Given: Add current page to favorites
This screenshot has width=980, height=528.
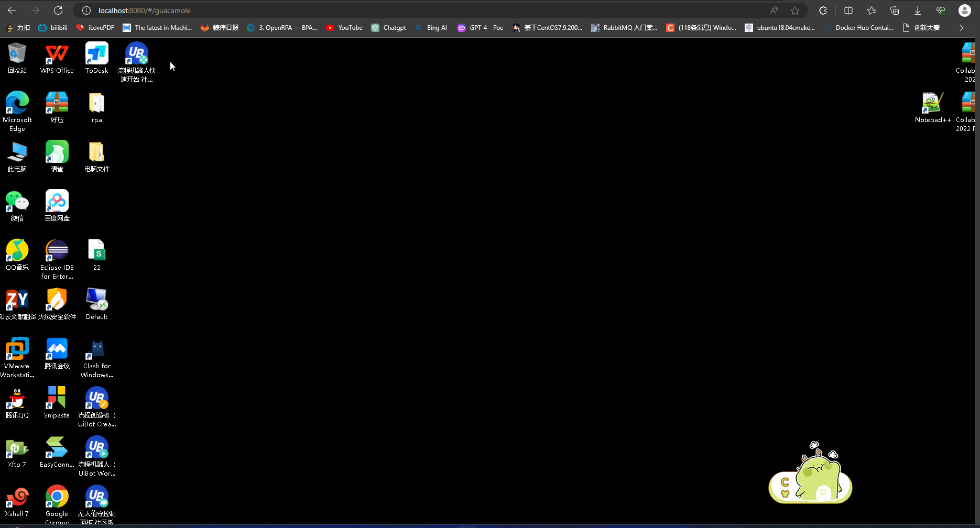Looking at the screenshot, I should tap(795, 10).
